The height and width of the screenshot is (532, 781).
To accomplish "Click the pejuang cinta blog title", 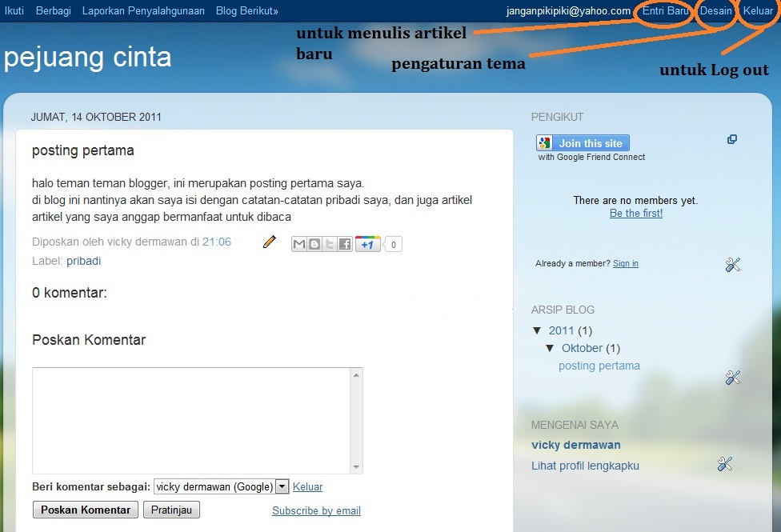I will pyautogui.click(x=88, y=58).
